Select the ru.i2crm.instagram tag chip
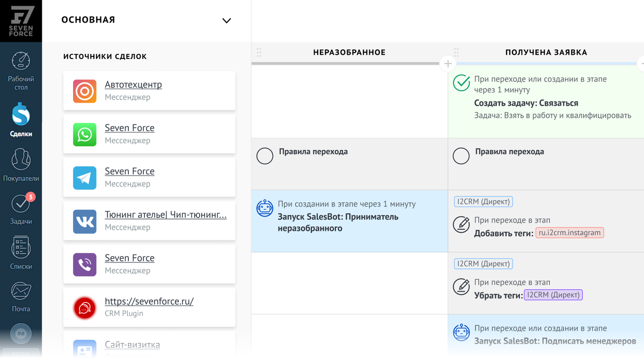644x358 pixels. click(569, 233)
